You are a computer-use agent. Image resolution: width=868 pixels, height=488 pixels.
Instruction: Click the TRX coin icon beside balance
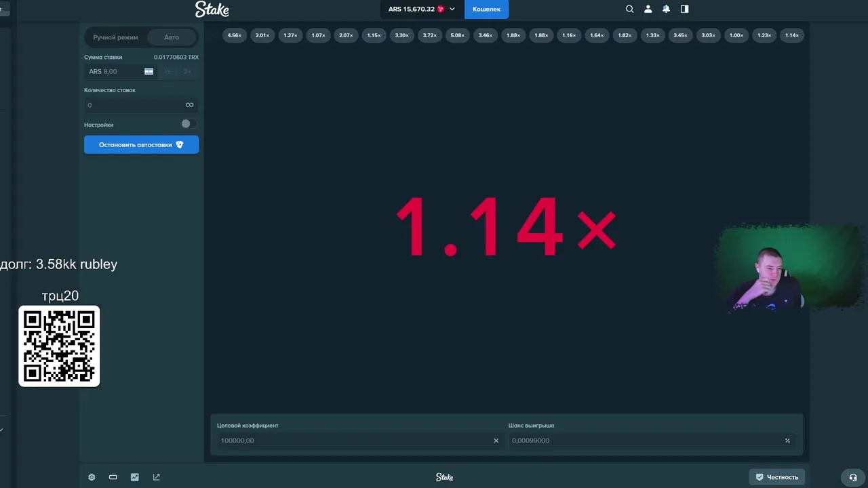point(441,9)
